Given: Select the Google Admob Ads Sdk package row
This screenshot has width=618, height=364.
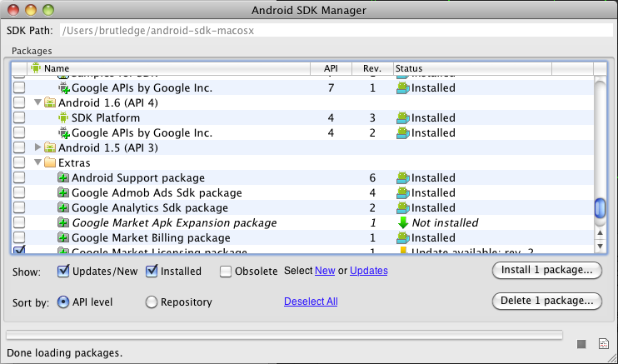Looking at the screenshot, I should (x=302, y=193).
